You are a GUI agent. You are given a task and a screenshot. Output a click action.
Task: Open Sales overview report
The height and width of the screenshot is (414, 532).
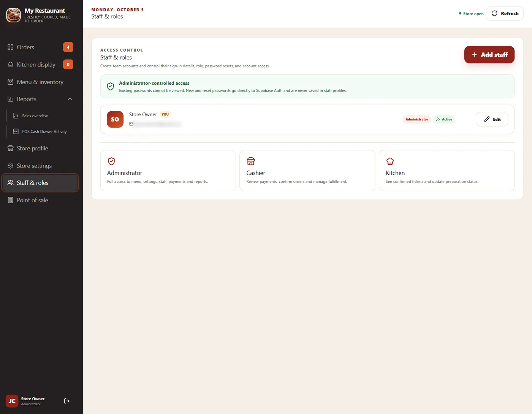43,116
